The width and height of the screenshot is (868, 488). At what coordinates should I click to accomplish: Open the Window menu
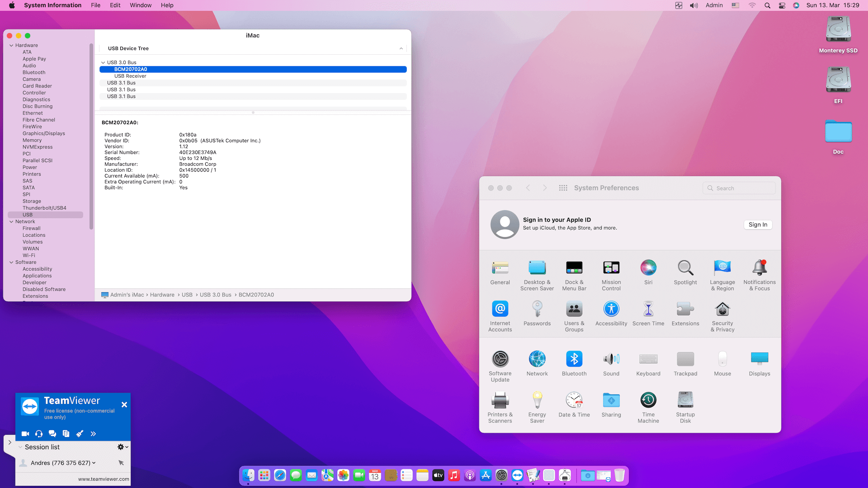(x=141, y=5)
